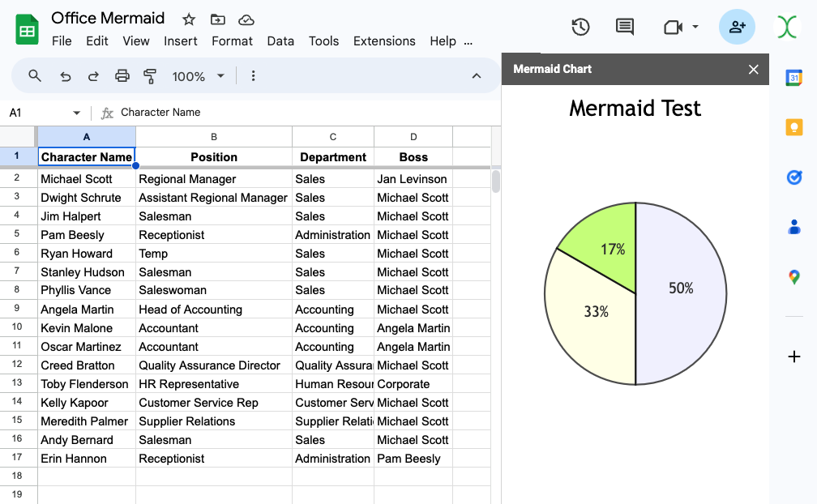817x504 pixels.
Task: Click the Share people button
Action: [737, 28]
